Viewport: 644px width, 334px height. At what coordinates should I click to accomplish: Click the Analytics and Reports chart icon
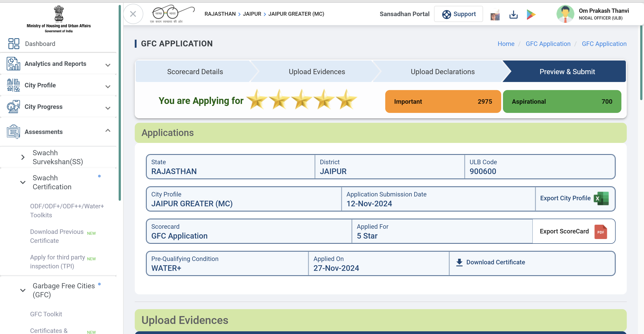tap(13, 64)
